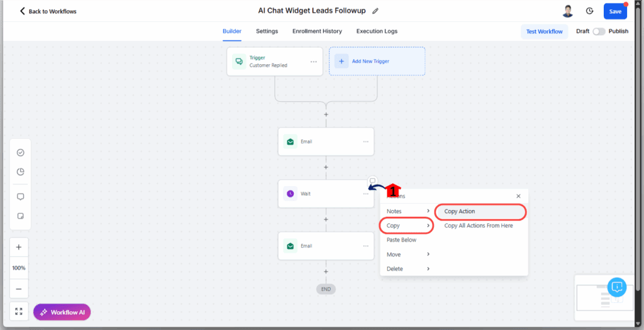Add a step between first Email and Wait

[326, 167]
